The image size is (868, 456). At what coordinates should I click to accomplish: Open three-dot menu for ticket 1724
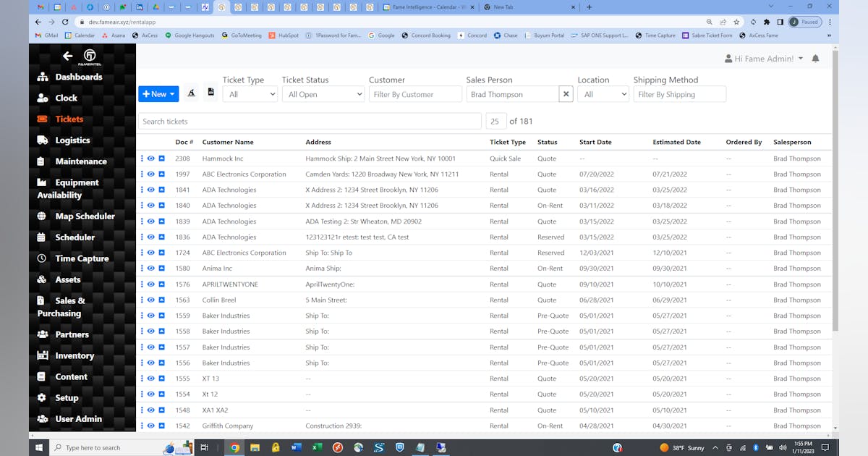tap(142, 253)
